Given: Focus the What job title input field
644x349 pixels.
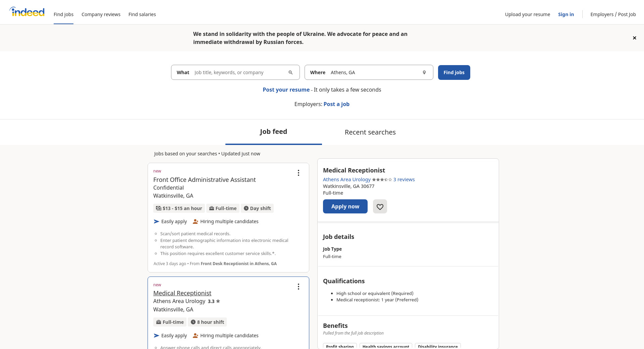Looking at the screenshot, I should (x=238, y=72).
